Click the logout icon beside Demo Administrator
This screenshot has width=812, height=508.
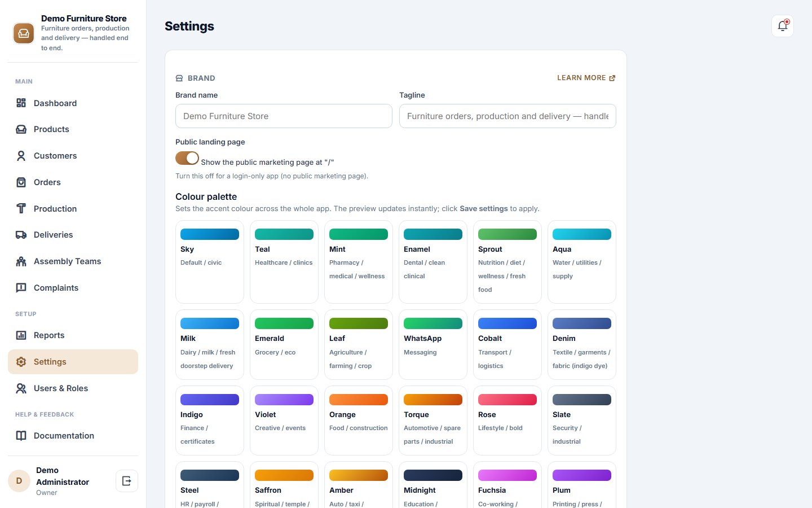(x=127, y=481)
